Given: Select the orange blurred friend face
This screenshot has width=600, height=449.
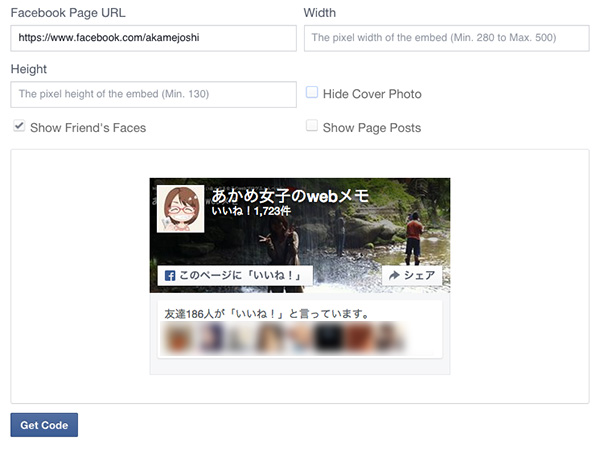Looking at the screenshot, I should click(176, 338).
